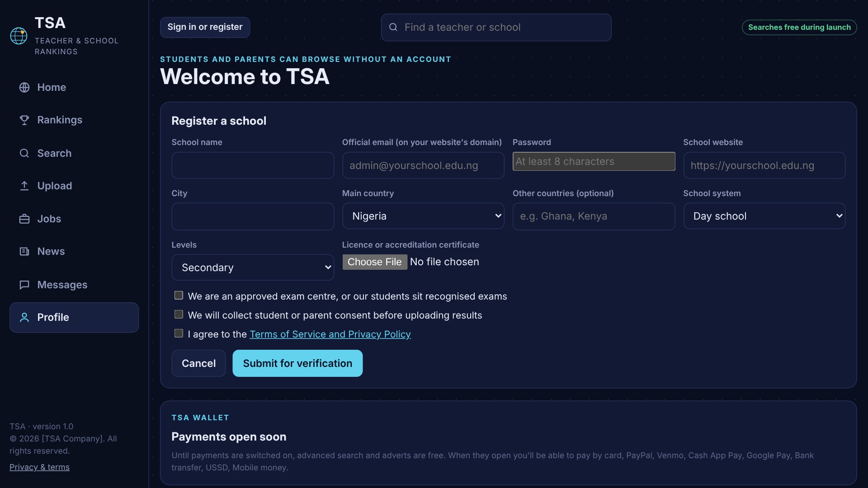Click the Register a school heading
This screenshot has width=868, height=488.
(x=219, y=121)
